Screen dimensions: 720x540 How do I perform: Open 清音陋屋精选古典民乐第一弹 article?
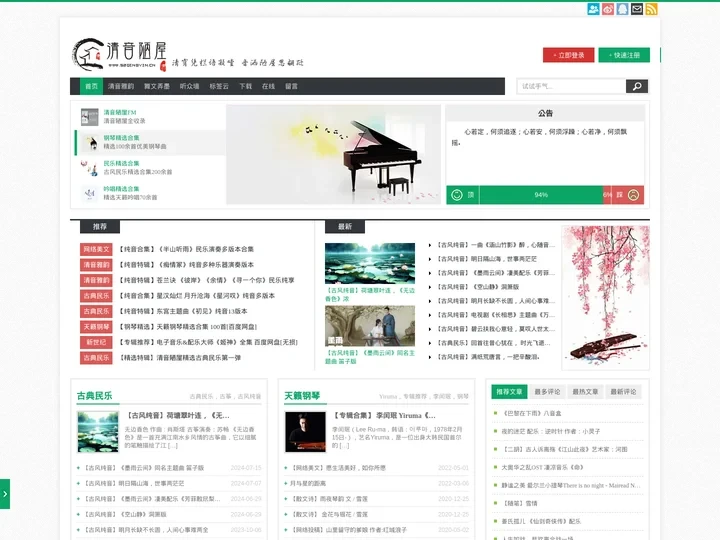point(180,358)
